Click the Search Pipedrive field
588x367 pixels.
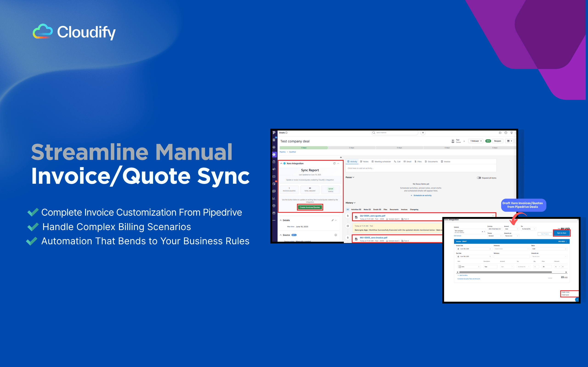click(395, 133)
